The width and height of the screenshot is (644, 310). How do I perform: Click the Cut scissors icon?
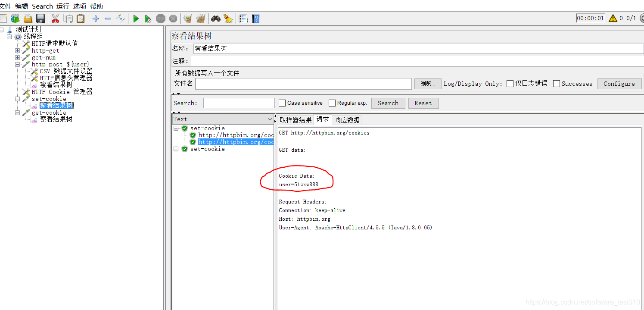[55, 19]
